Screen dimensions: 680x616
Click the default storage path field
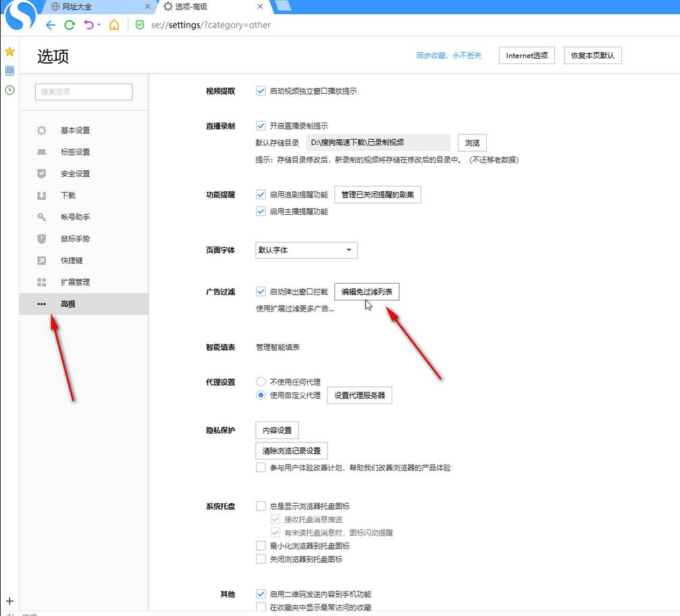[x=378, y=143]
